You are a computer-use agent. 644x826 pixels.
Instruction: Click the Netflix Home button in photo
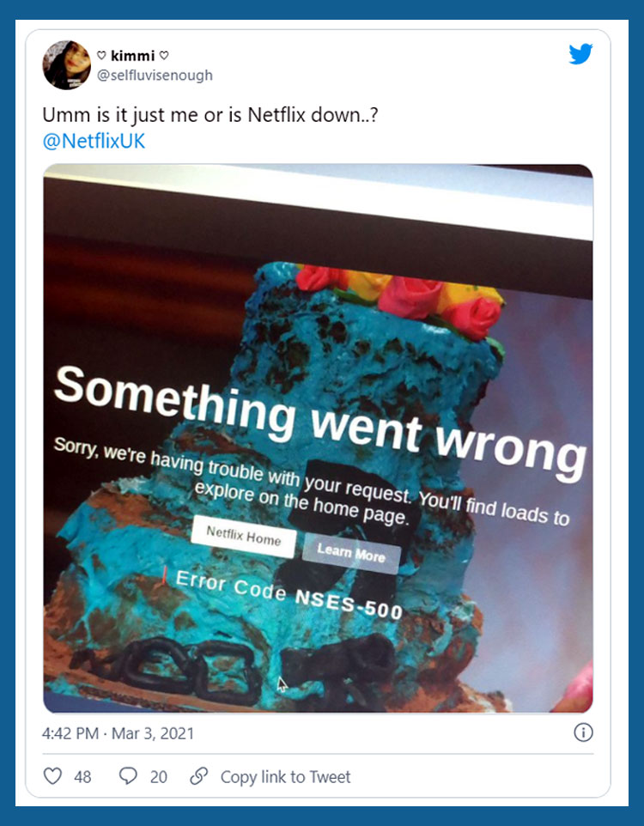[244, 537]
